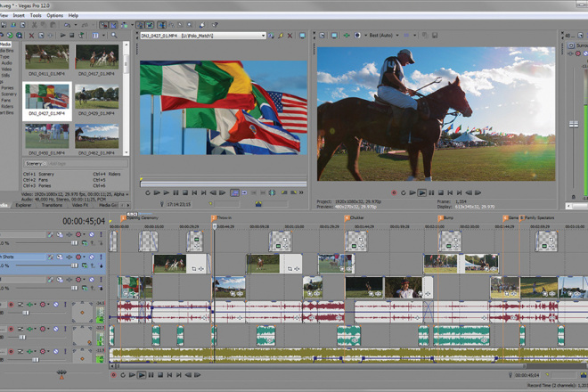Stop playback in bottom timeline transport

pos(160,375)
